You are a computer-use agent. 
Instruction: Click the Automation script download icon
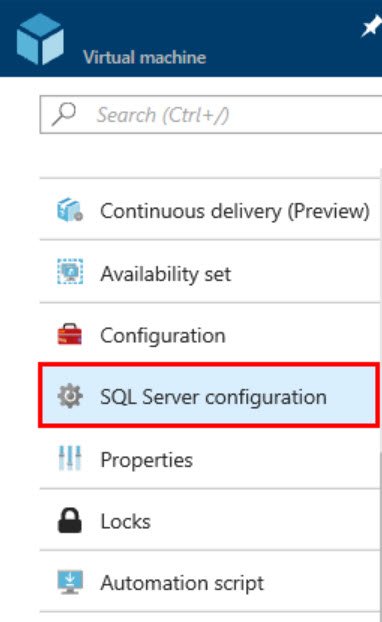(x=70, y=582)
